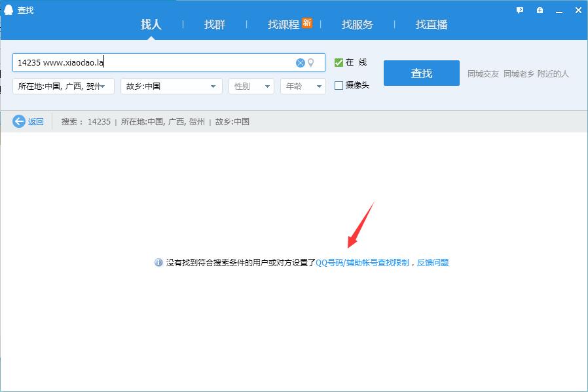Open the 性别 gender dropdown
The image size is (588, 392).
251,86
